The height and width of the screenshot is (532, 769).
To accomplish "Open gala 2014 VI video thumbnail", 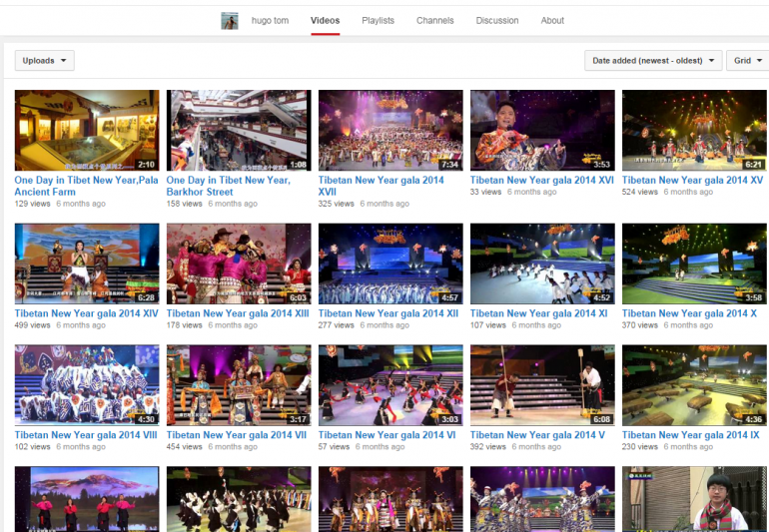I will [390, 385].
